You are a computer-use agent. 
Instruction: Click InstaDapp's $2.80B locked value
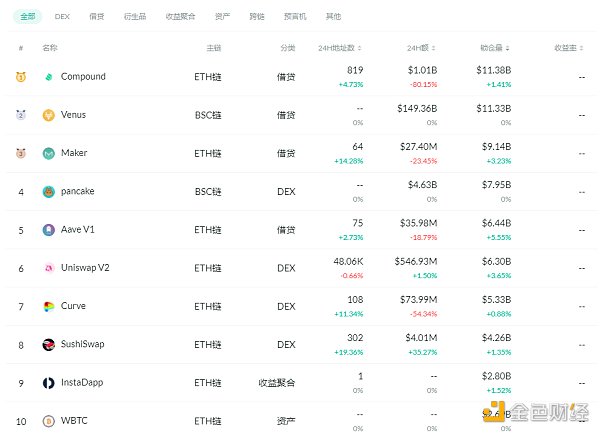[x=496, y=376]
